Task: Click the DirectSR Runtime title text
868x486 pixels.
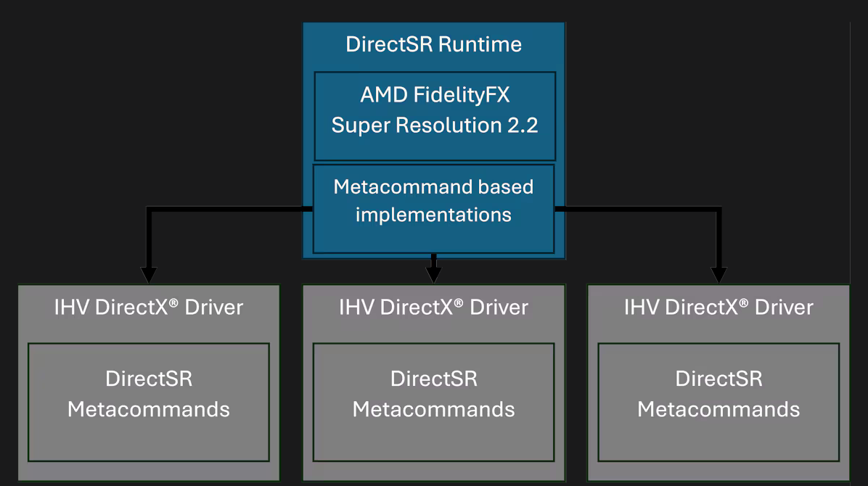Action: point(433,44)
